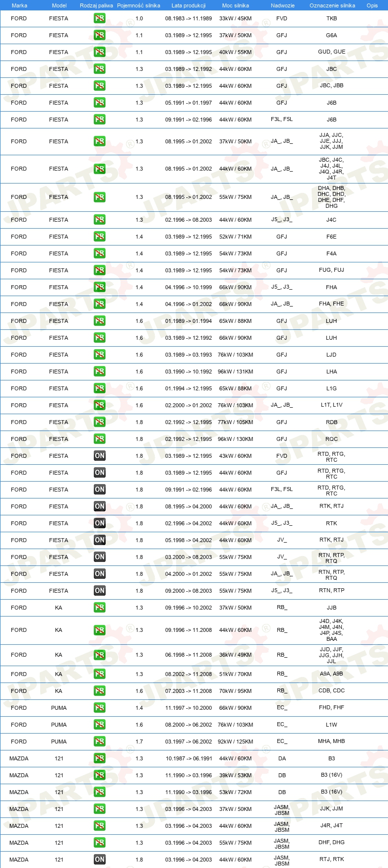This screenshot has height=868, width=388.
Task: Click the petrol icon in the Mazda J4R, J4T row
Action: pos(100,826)
